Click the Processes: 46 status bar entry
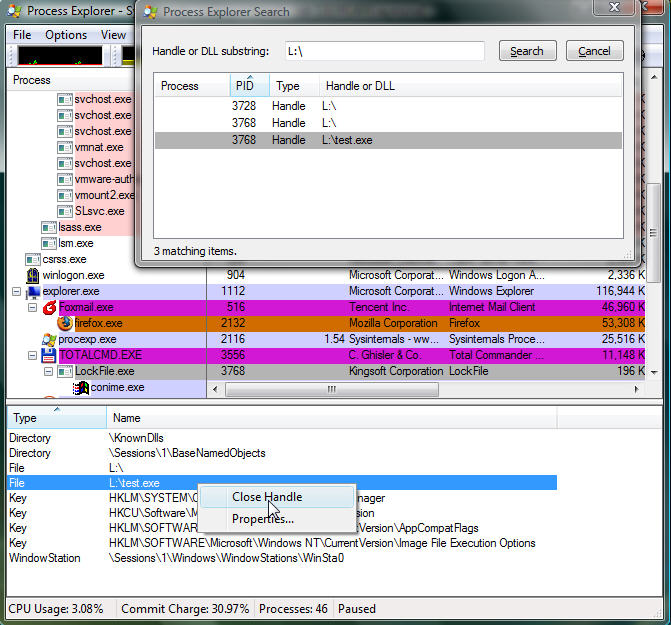 [x=294, y=609]
